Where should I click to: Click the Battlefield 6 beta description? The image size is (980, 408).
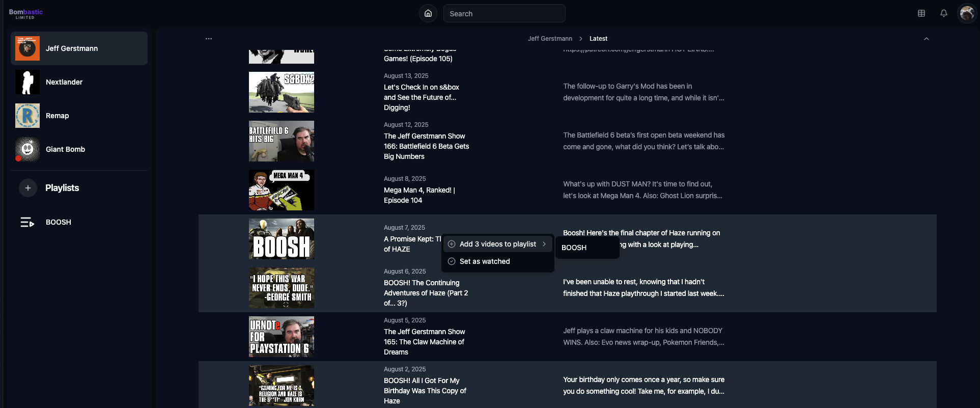click(x=643, y=141)
